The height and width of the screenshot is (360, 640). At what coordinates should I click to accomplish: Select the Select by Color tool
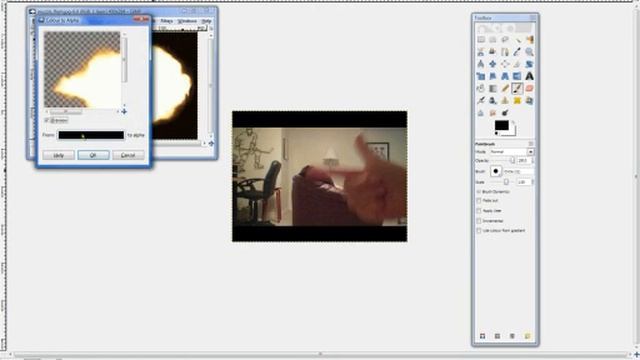[529, 40]
